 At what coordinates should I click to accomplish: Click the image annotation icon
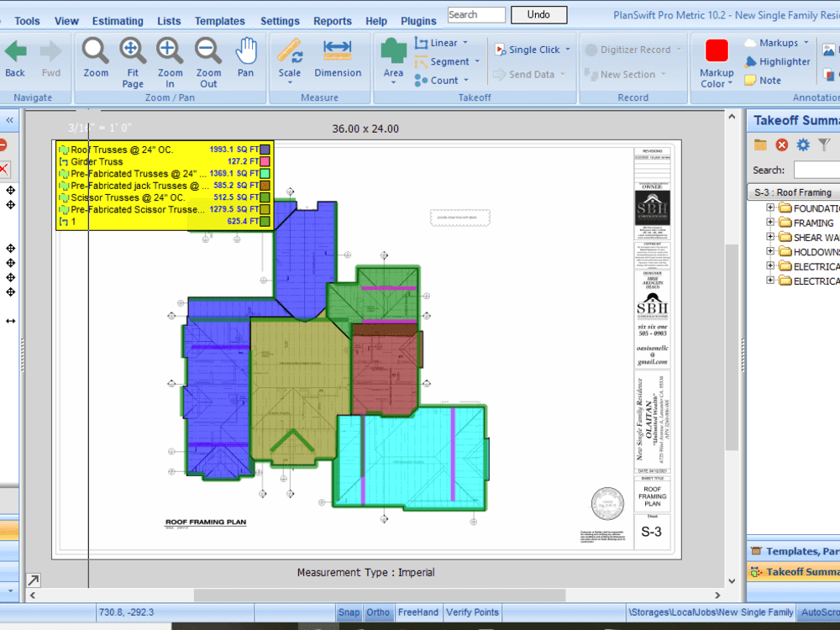point(828,50)
